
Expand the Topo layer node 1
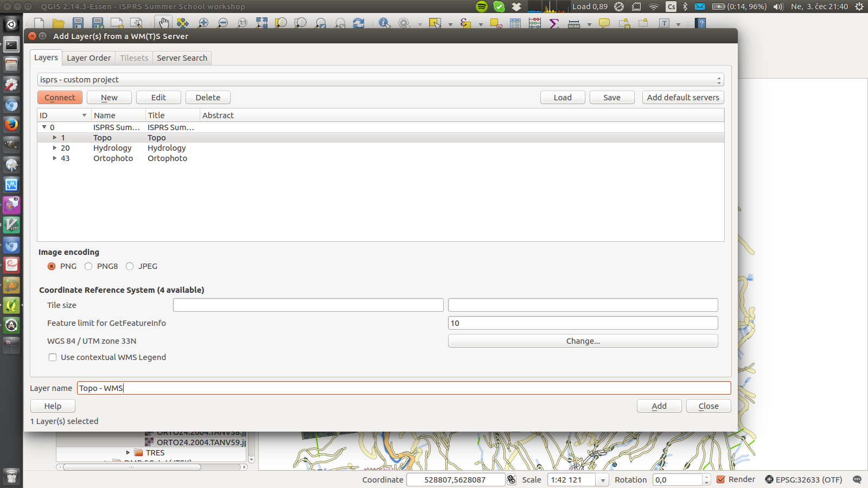[55, 138]
